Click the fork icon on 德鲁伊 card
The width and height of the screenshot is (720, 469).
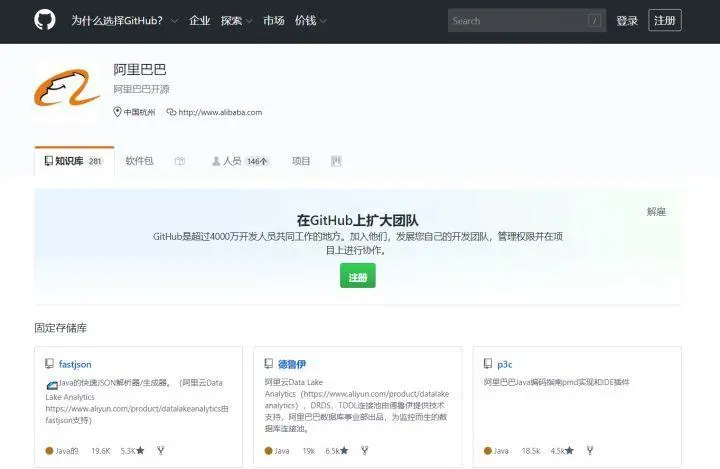tap(365, 451)
